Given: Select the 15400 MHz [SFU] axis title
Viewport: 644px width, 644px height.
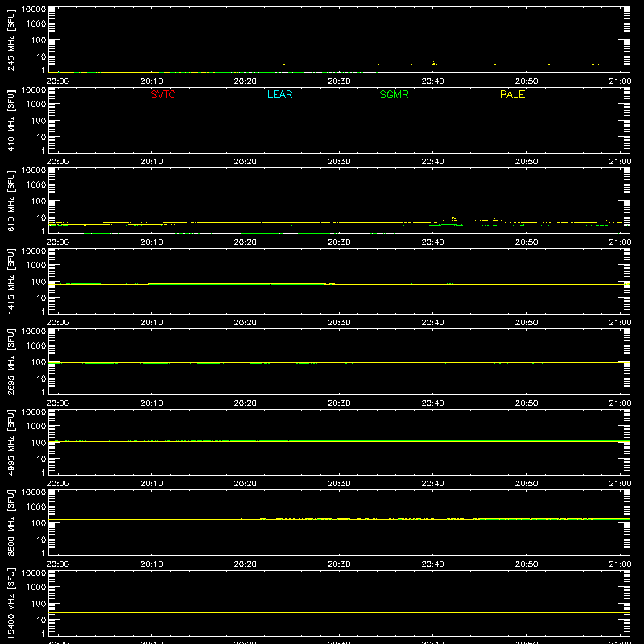Looking at the screenshot, I should [10, 603].
